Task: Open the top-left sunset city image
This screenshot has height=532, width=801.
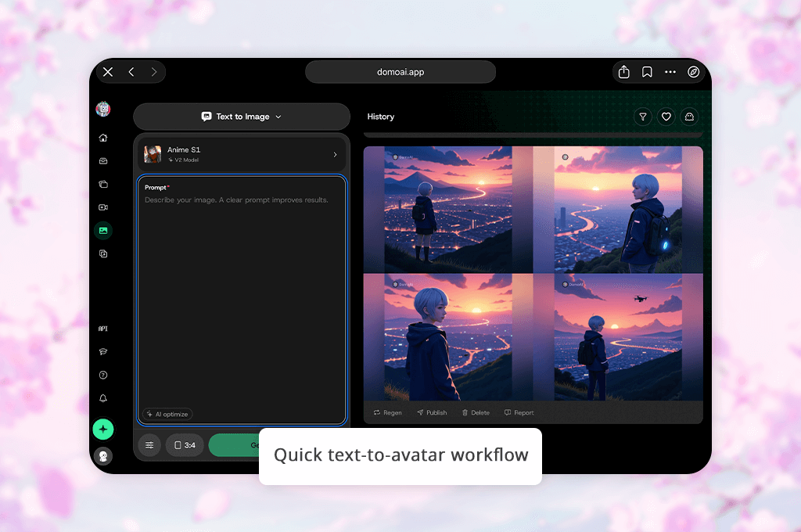Action: click(x=448, y=210)
